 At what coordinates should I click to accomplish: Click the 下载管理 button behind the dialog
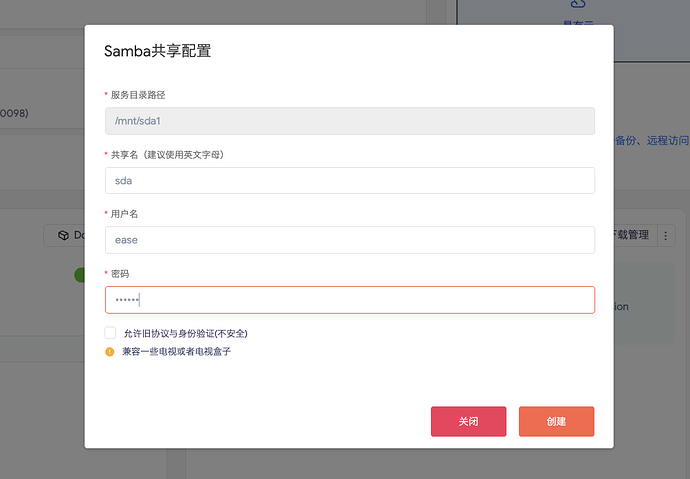(x=632, y=235)
